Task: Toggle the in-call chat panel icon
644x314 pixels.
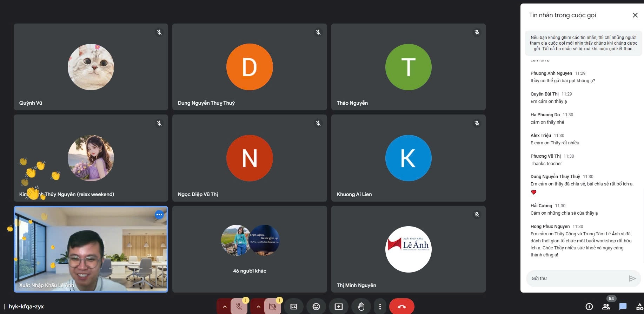Action: 623,307
